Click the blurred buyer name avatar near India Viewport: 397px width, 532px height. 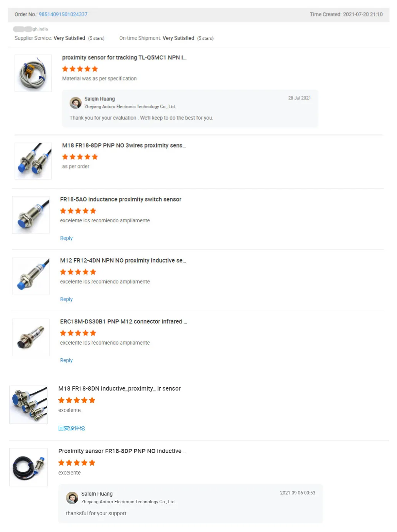(x=23, y=29)
